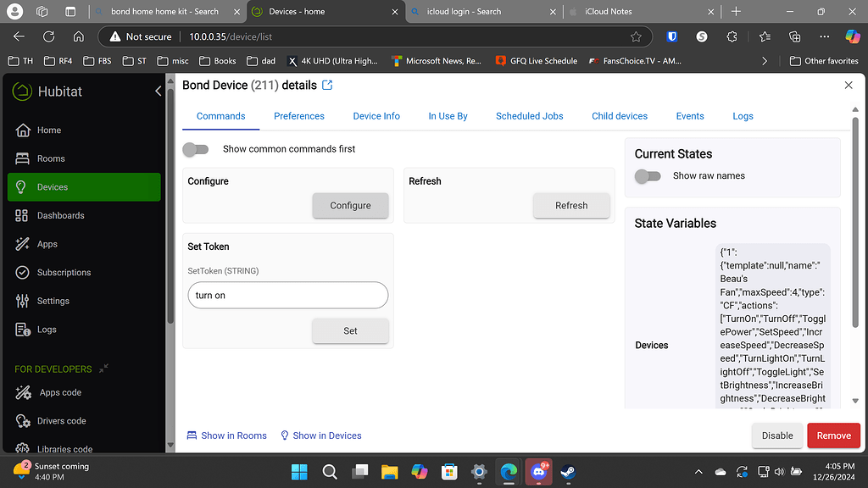Image resolution: width=868 pixels, height=488 pixels.
Task: Expand bookmarks overflow chevron
Action: (x=765, y=61)
